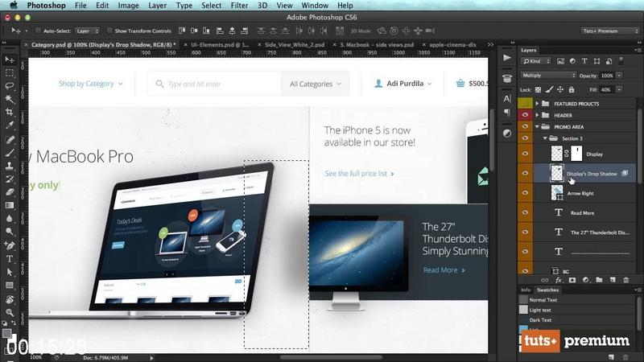Select the Magic Wand tool
644x362 pixels.
pyautogui.click(x=10, y=99)
